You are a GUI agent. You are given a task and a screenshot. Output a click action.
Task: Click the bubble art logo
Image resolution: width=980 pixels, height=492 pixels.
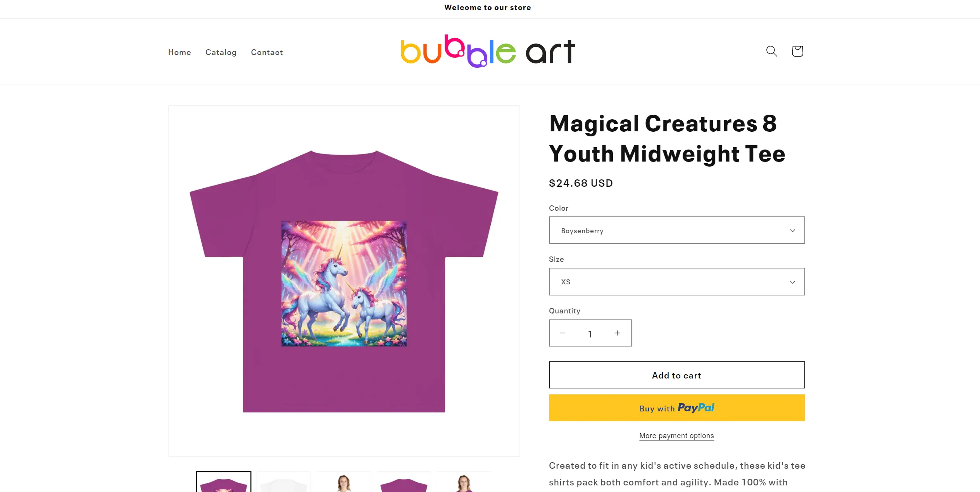click(x=488, y=51)
